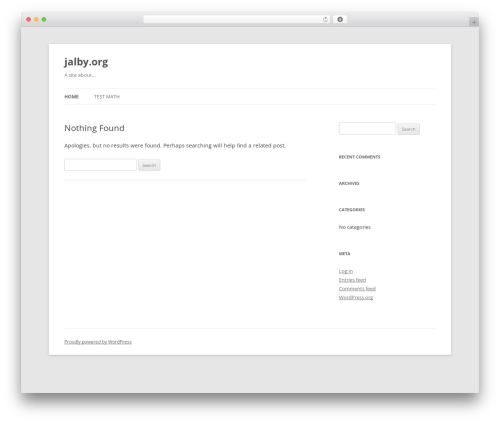Click the sidebar Search button
Image resolution: width=500 pixels, height=423 pixels.
pyautogui.click(x=408, y=129)
